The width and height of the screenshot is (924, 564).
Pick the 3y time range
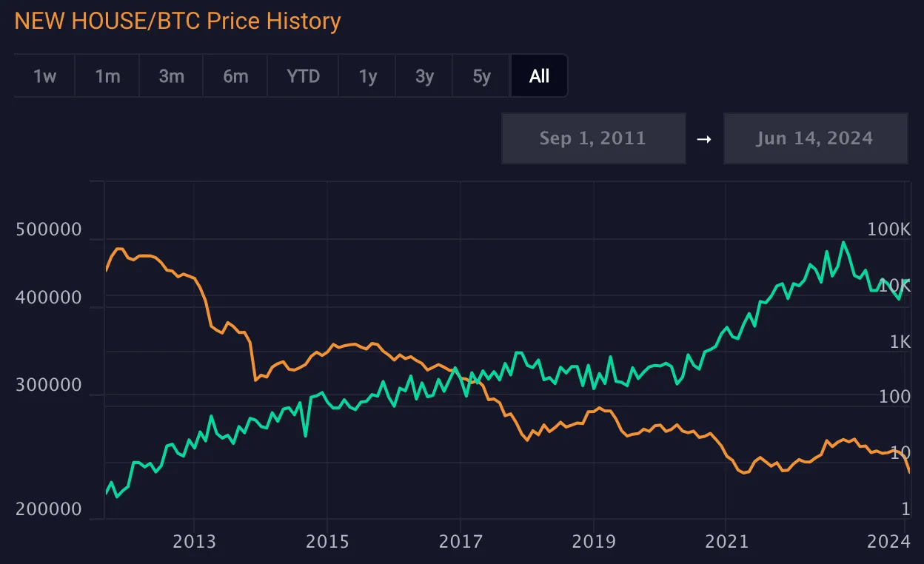click(x=424, y=76)
